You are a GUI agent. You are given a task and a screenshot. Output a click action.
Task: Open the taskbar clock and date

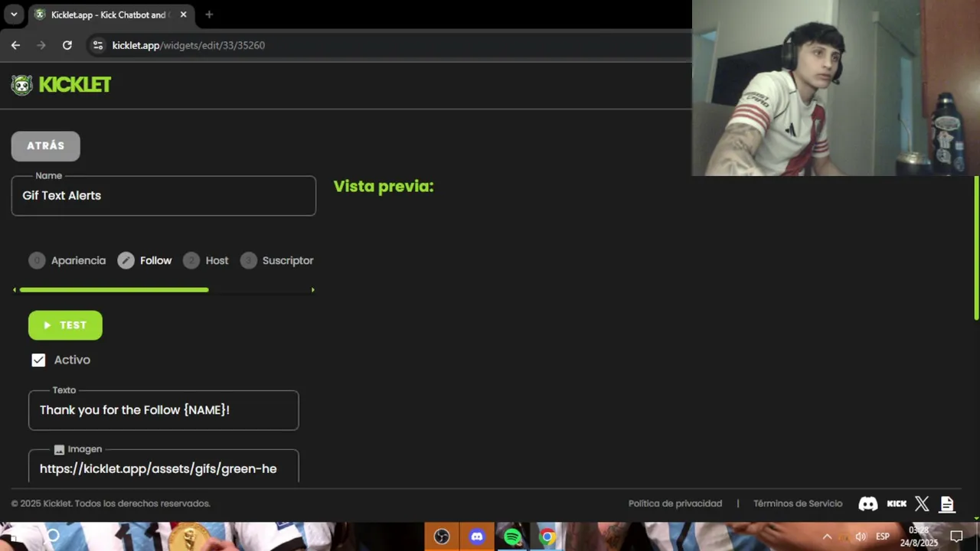[919, 536]
